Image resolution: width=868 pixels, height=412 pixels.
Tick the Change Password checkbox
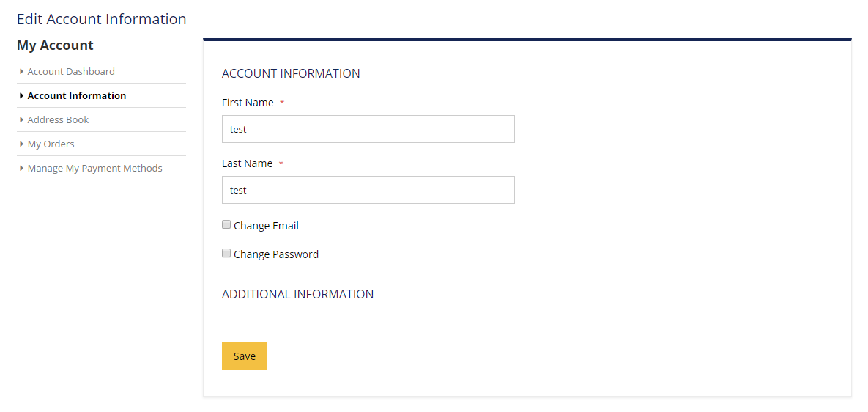(226, 254)
